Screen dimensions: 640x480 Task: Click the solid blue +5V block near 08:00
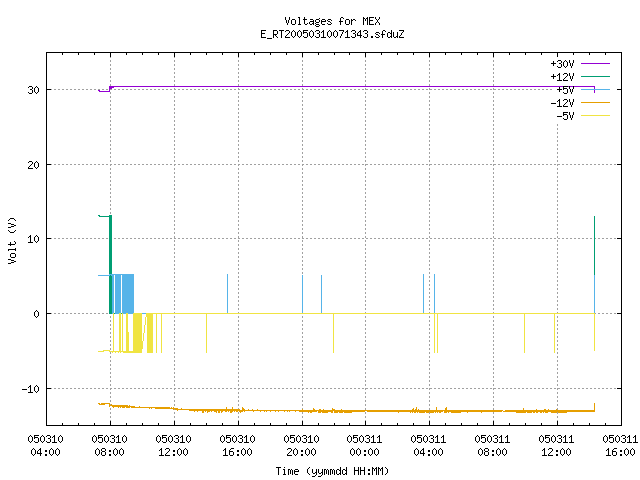click(128, 294)
